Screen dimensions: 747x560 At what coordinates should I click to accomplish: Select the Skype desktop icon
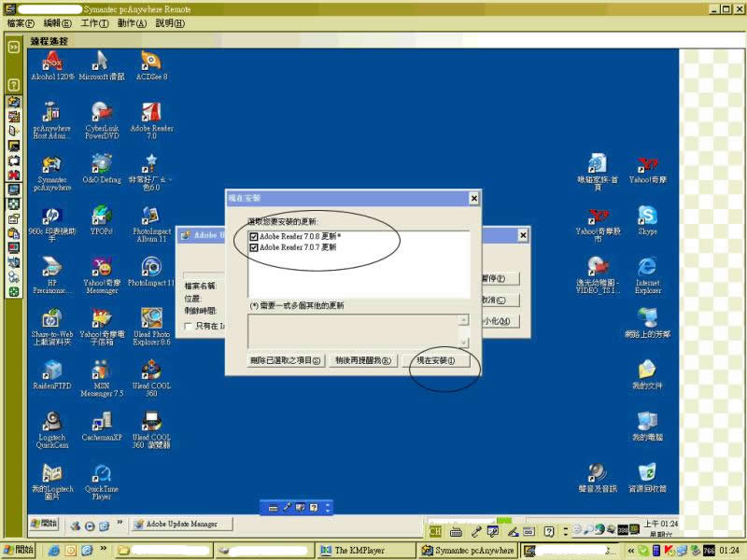click(647, 220)
